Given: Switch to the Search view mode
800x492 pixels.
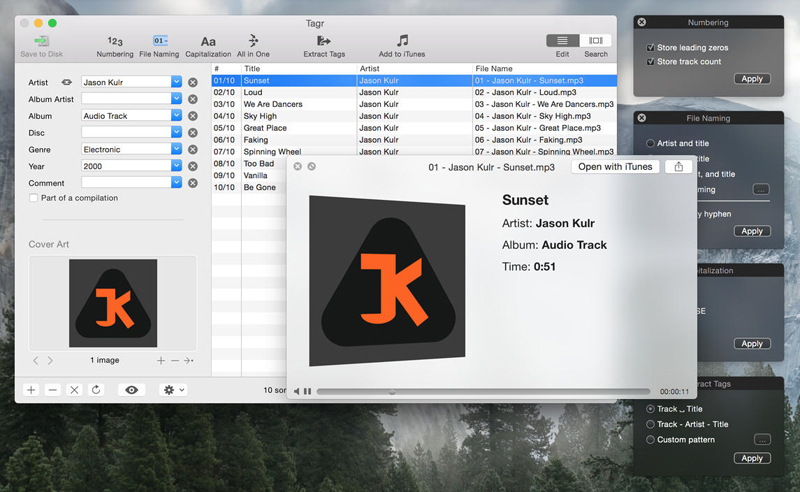Looking at the screenshot, I should coord(595,40).
